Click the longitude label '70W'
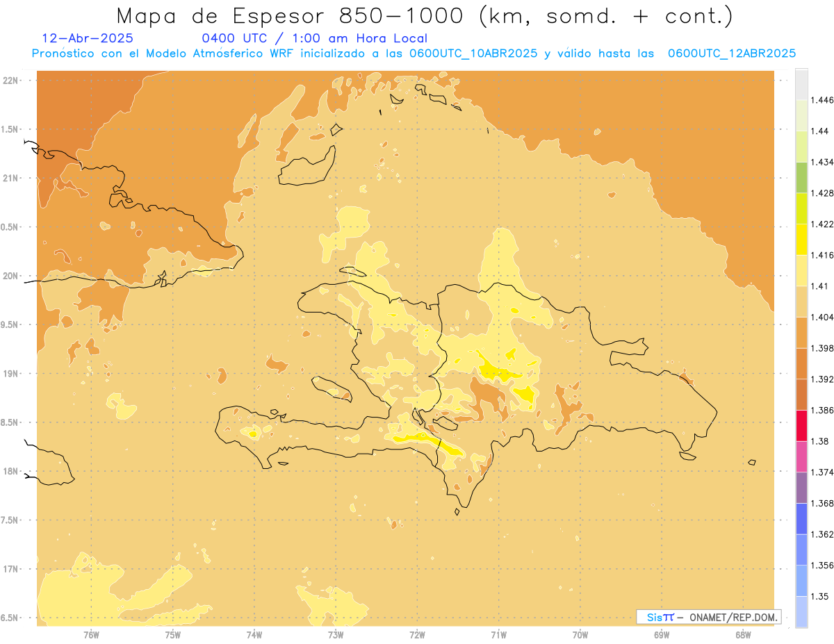The image size is (834, 644). (580, 635)
